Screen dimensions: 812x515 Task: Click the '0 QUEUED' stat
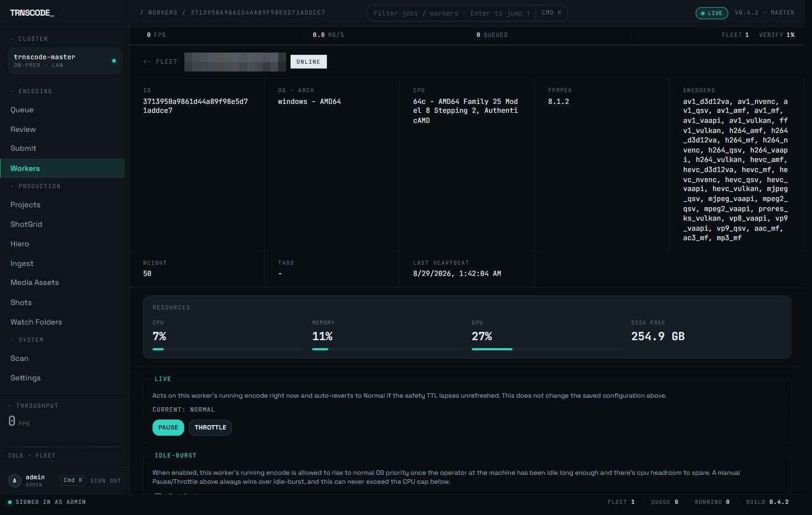pos(492,35)
